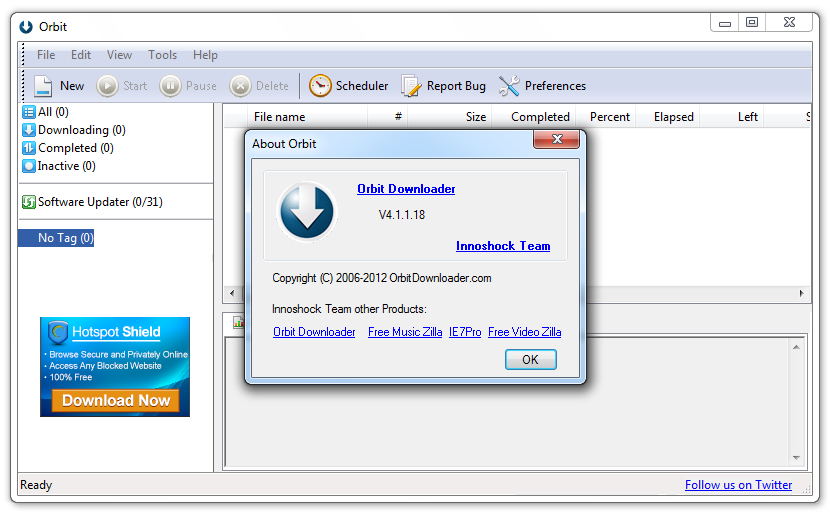This screenshot has width=830, height=517.
Task: Click horizontal scrollbar left arrow
Action: tap(232, 293)
